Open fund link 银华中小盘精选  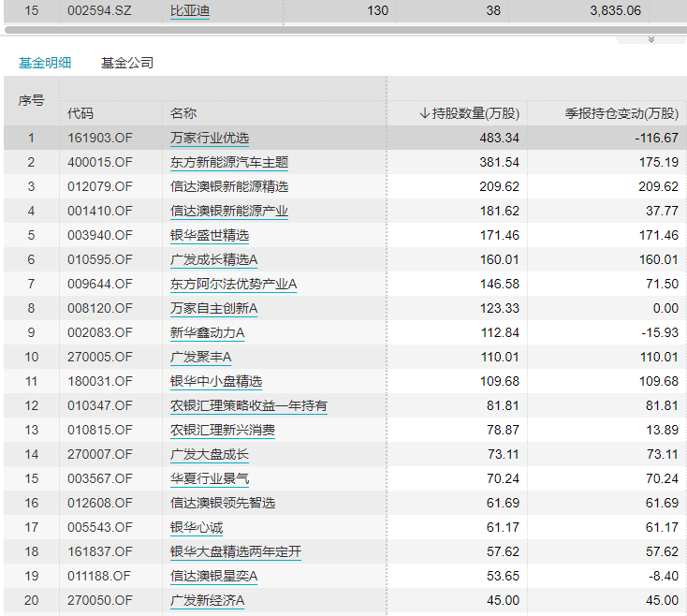pyautogui.click(x=216, y=381)
